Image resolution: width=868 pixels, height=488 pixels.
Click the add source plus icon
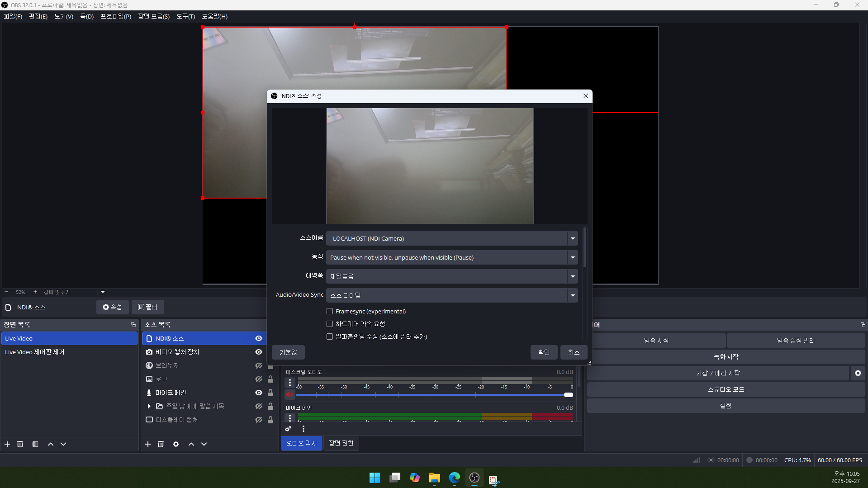click(148, 444)
